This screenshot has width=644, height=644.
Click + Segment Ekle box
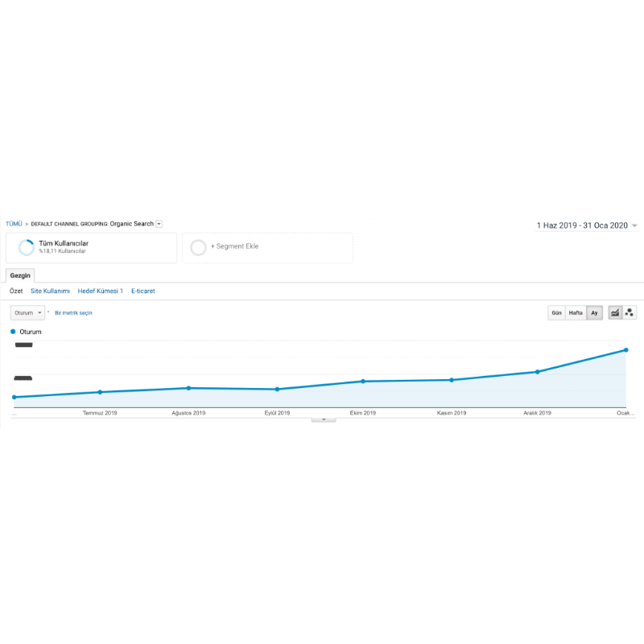click(x=267, y=248)
